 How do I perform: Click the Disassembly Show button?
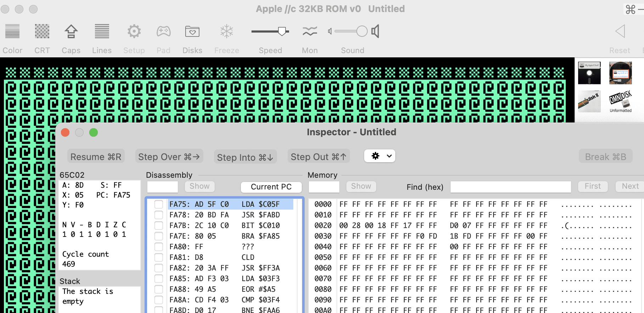tap(199, 186)
